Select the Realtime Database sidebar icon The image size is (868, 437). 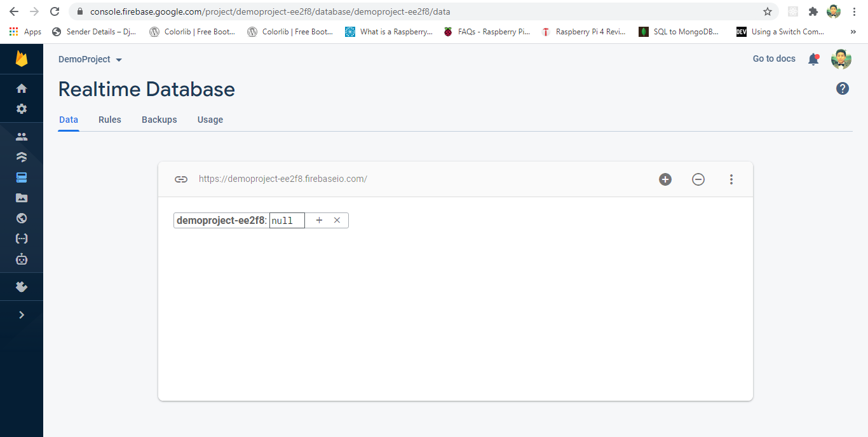tap(22, 177)
